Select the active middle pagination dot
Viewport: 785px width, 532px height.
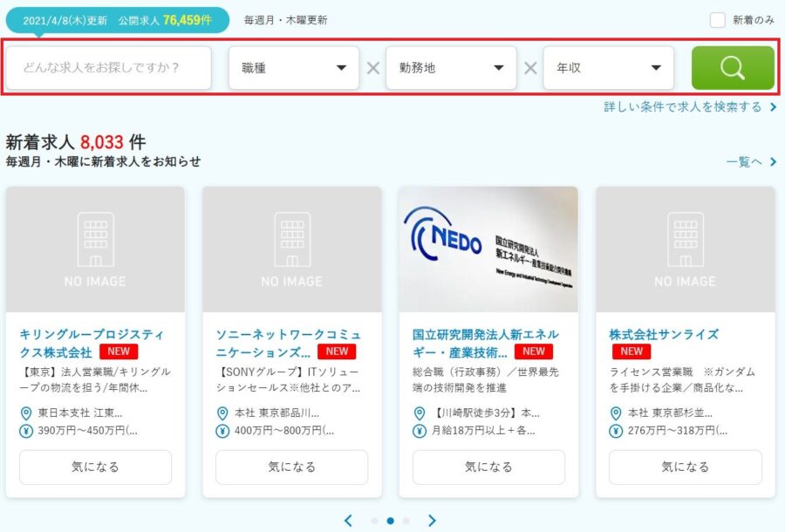pos(391,521)
